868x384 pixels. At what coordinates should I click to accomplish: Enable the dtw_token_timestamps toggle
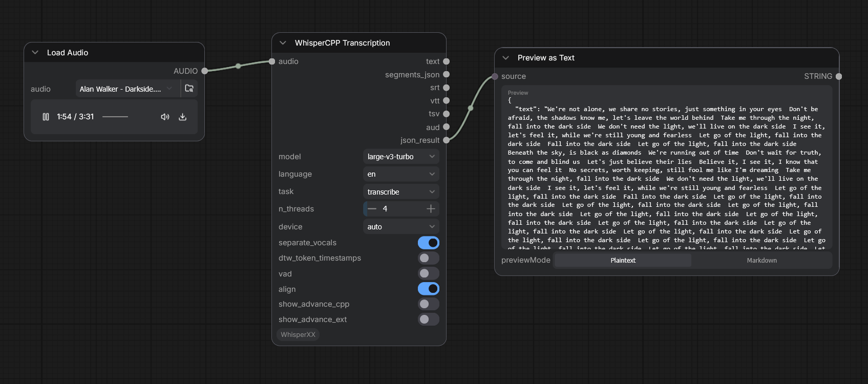pyautogui.click(x=429, y=258)
